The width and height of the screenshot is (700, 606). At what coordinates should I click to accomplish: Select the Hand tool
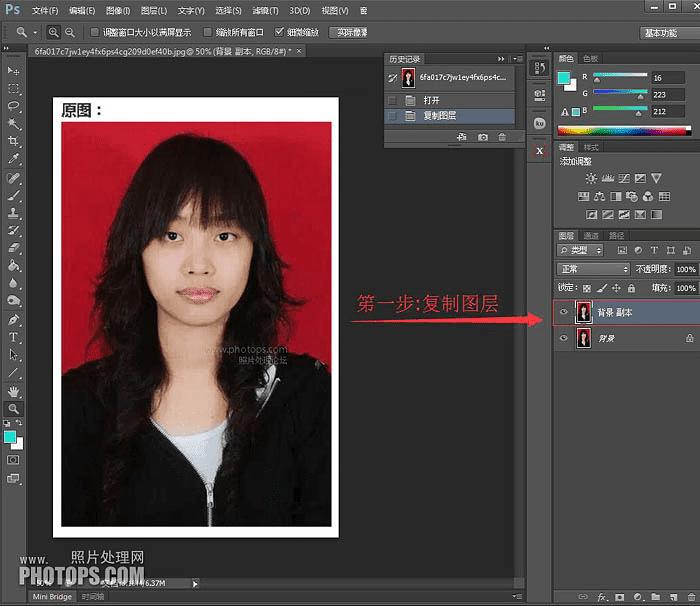(14, 391)
